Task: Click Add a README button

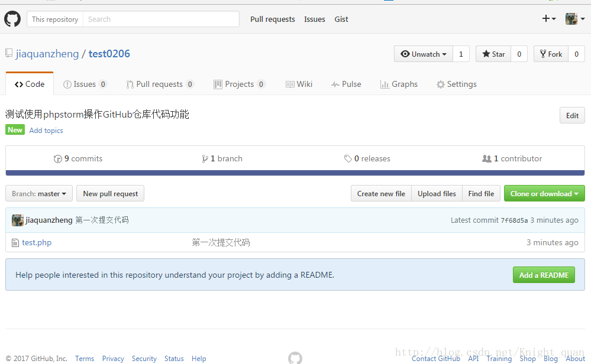Action: point(544,275)
